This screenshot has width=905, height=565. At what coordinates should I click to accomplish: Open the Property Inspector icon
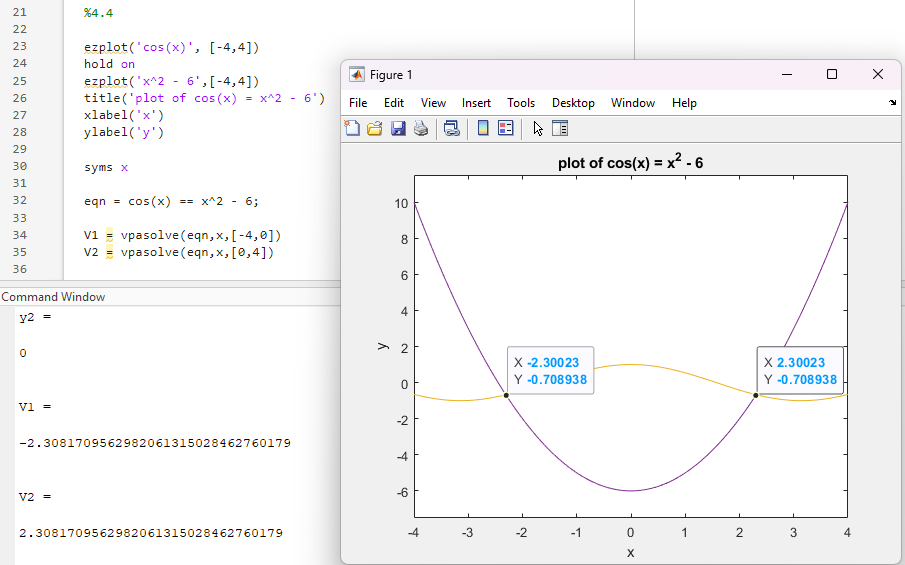[x=560, y=128]
